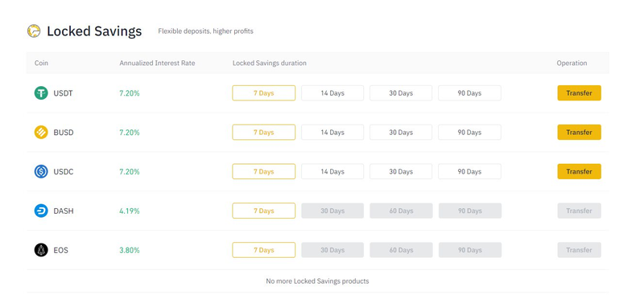Click Transfer button in BUSD row
Screen dimensions: 644x303
pos(579,133)
